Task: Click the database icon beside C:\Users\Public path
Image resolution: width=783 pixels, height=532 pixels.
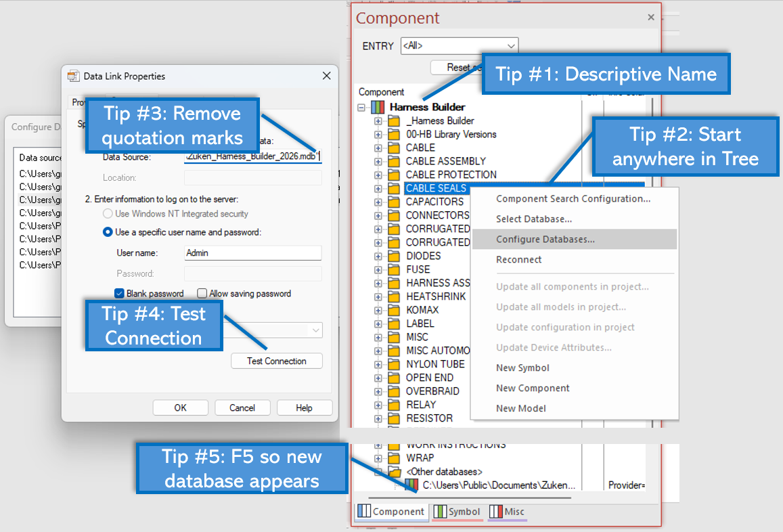Action: 411,485
